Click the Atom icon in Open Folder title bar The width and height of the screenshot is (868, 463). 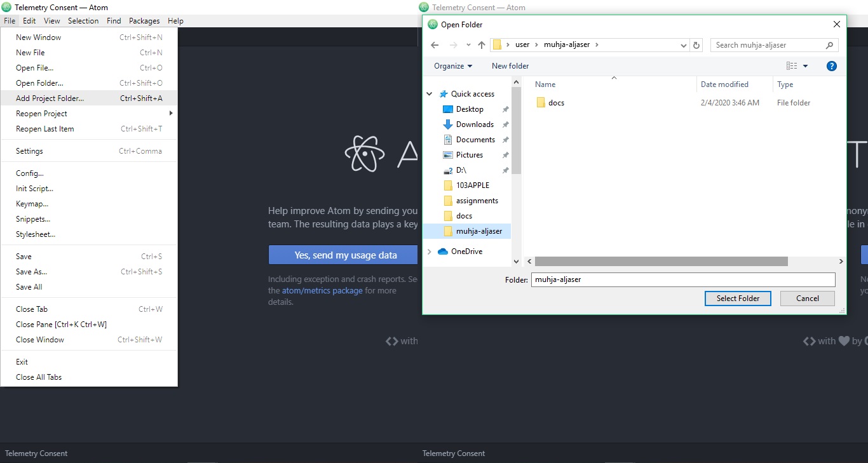pos(433,25)
